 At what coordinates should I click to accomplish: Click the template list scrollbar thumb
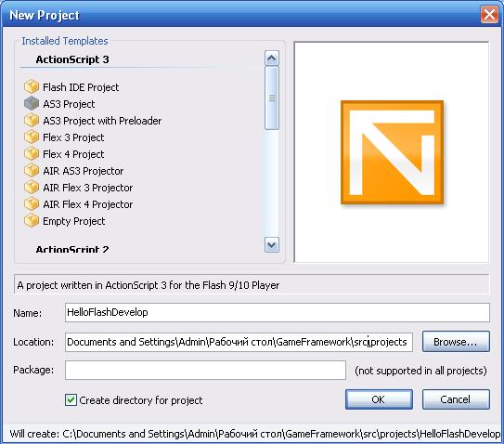(x=272, y=98)
